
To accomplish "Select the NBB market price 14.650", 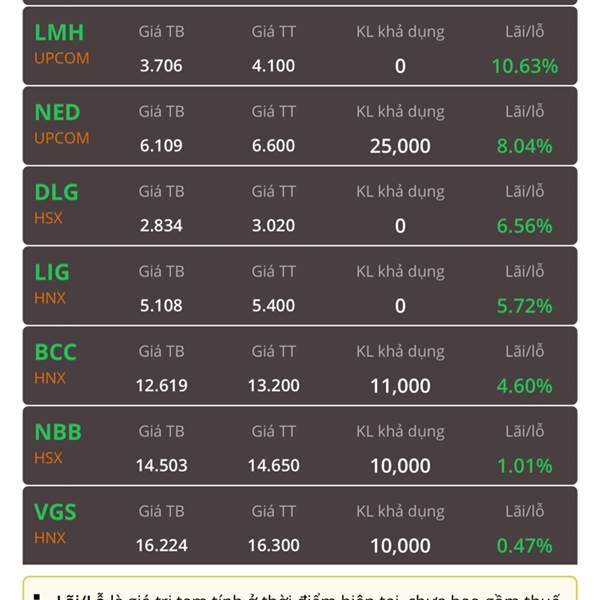I will pos(274,465).
